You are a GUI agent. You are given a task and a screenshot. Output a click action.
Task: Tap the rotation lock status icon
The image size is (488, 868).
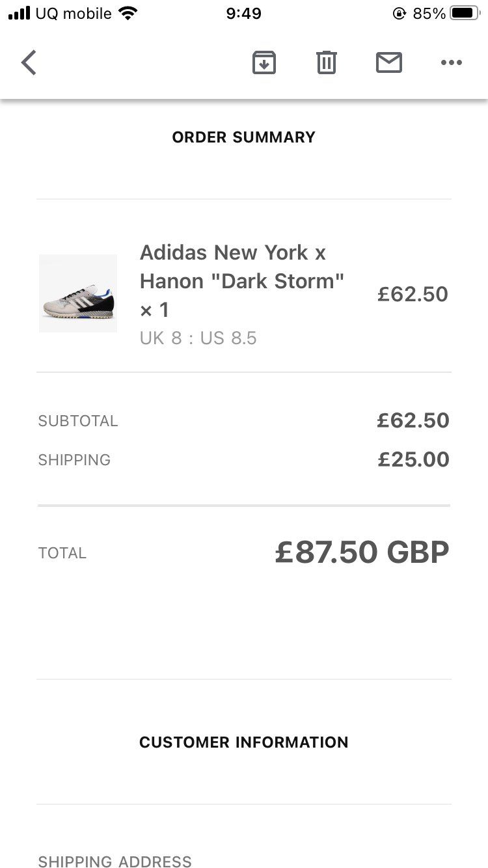pos(399,14)
